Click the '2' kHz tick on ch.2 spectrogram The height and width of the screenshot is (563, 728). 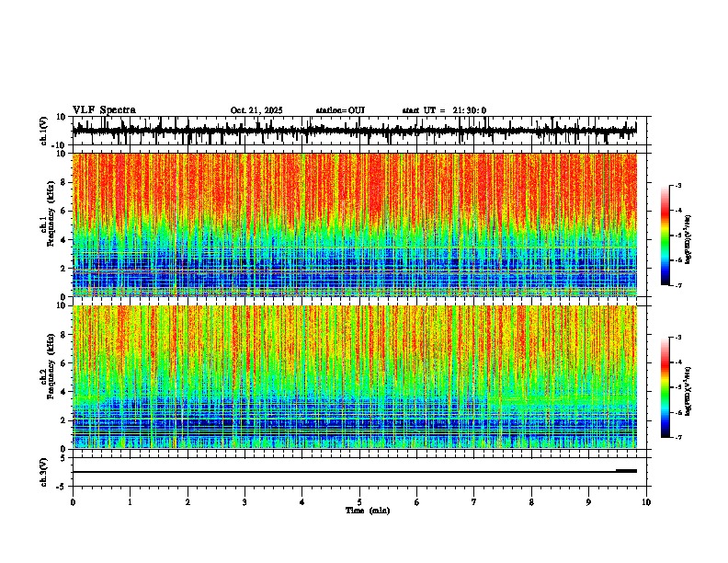(64, 420)
